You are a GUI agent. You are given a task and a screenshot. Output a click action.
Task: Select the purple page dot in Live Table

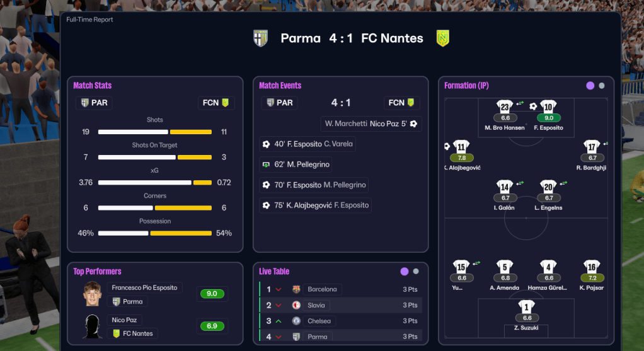pyautogui.click(x=405, y=272)
